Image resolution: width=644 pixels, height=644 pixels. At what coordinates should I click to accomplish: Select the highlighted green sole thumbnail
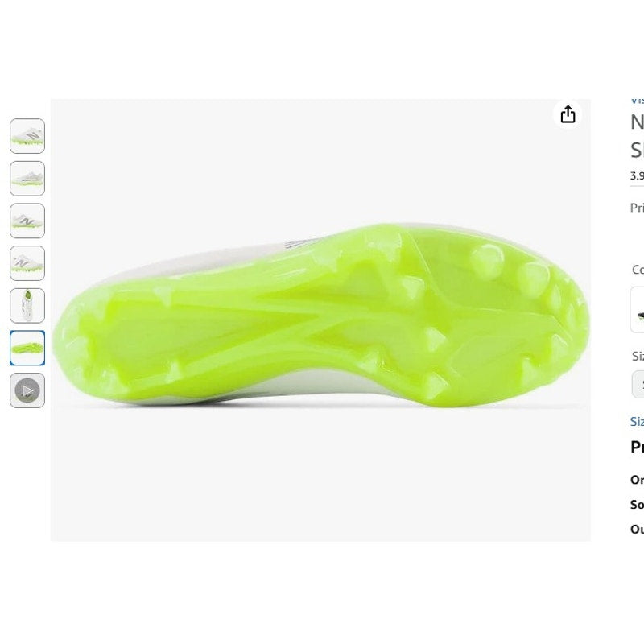coord(27,348)
